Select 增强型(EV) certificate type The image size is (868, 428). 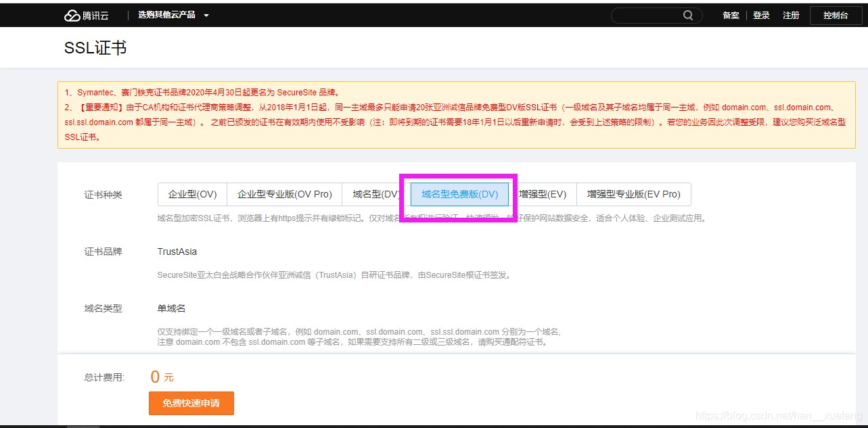point(543,194)
